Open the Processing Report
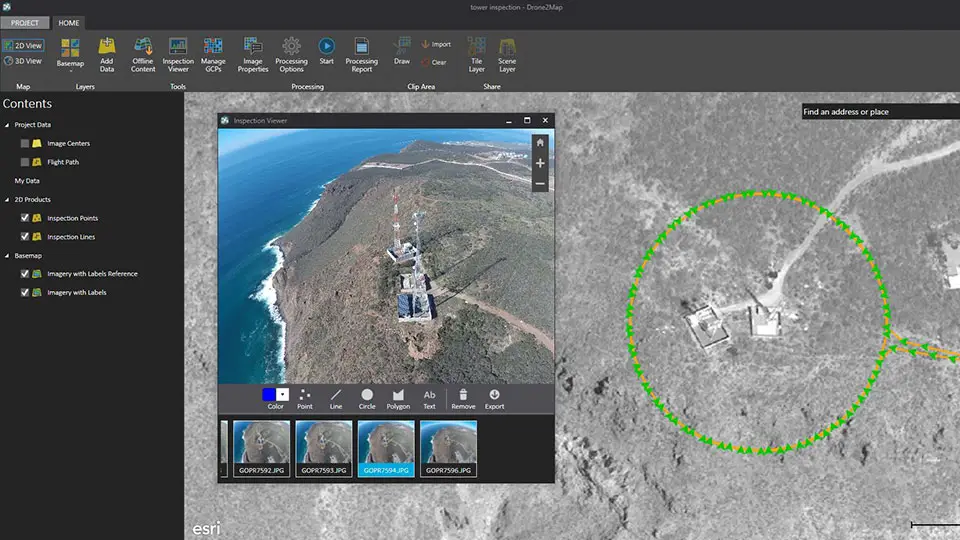This screenshot has height=540, width=960. (x=361, y=54)
